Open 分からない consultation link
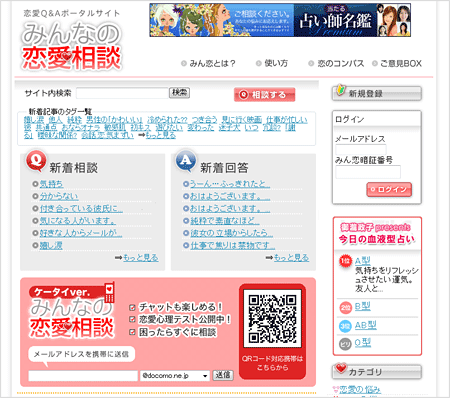450x398 pixels. 59,196
